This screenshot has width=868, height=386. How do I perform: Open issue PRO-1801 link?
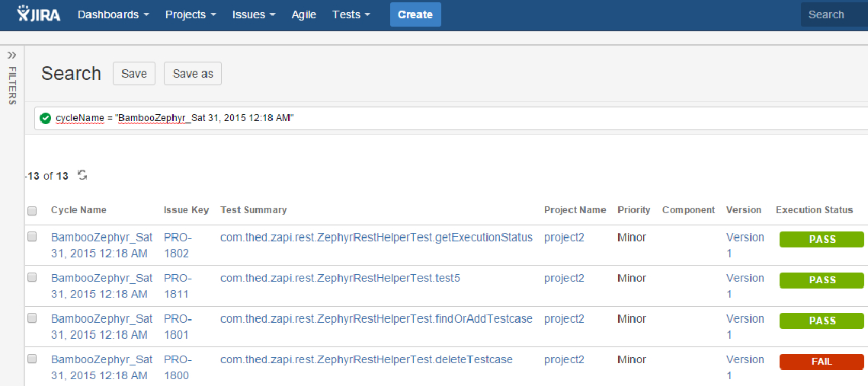tap(177, 327)
